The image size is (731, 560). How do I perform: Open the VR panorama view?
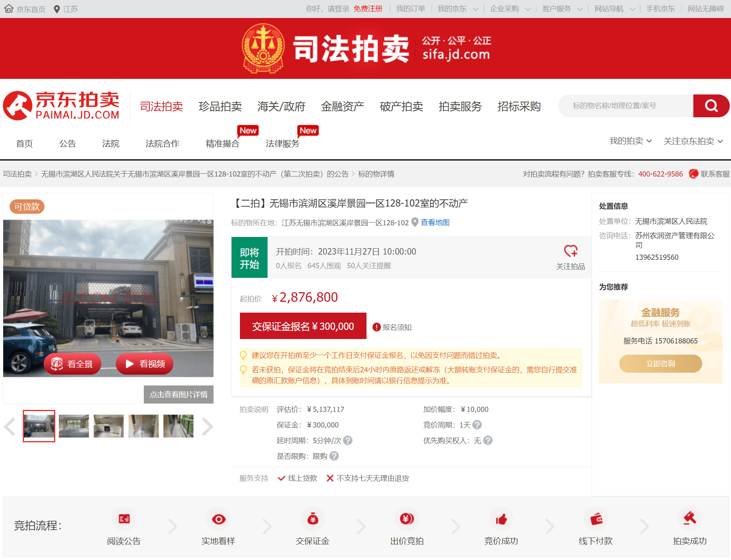tap(72, 364)
